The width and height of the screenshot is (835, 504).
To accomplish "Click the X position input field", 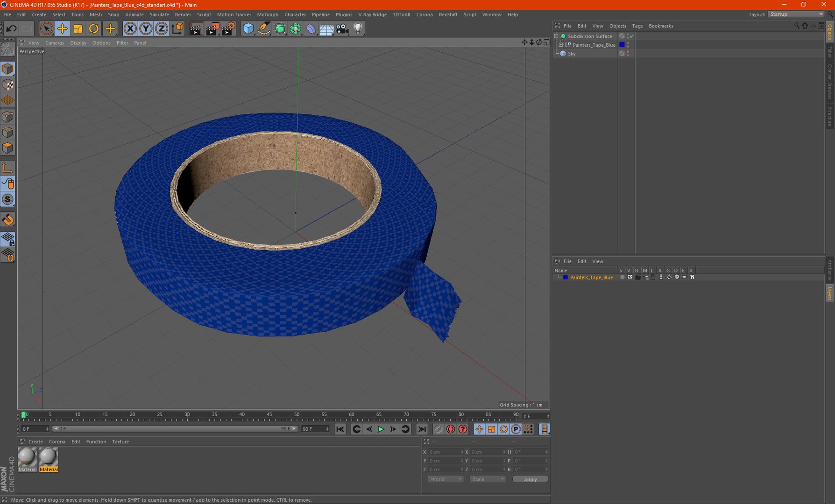I will click(446, 452).
